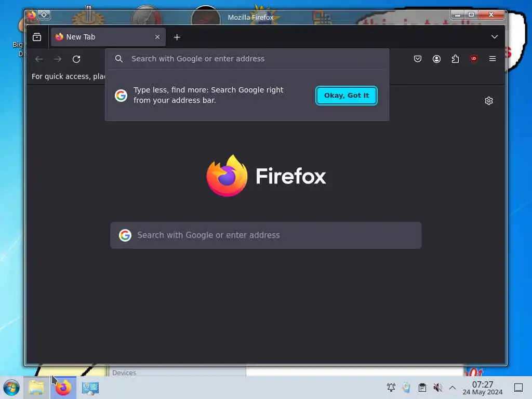Click the Okay, Got It button
The image size is (532, 399).
pos(346,96)
